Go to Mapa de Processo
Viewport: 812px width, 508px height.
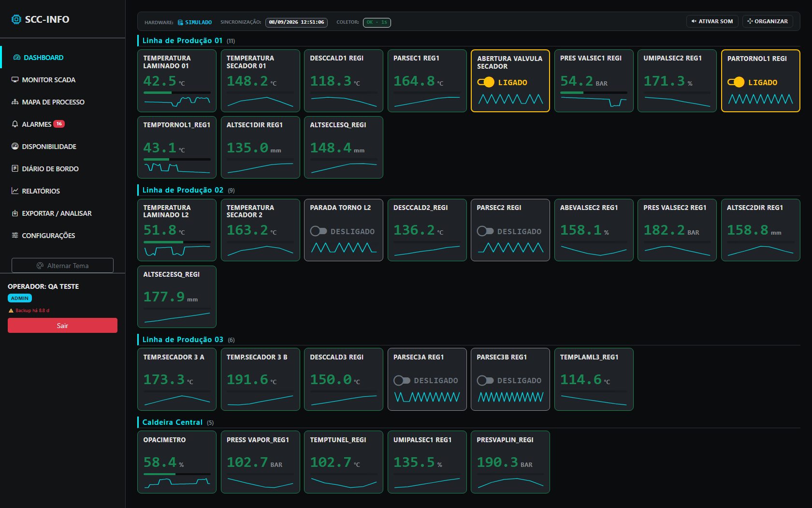coord(63,102)
